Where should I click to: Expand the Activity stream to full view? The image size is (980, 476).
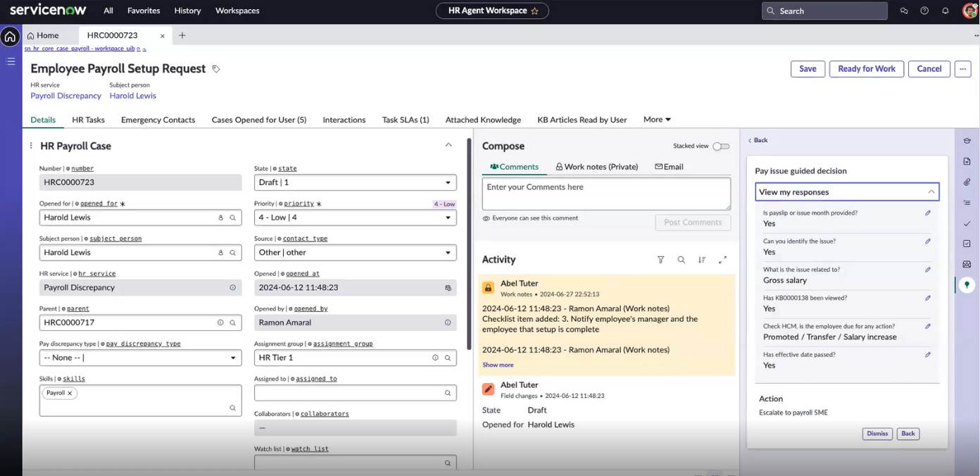[x=722, y=260]
